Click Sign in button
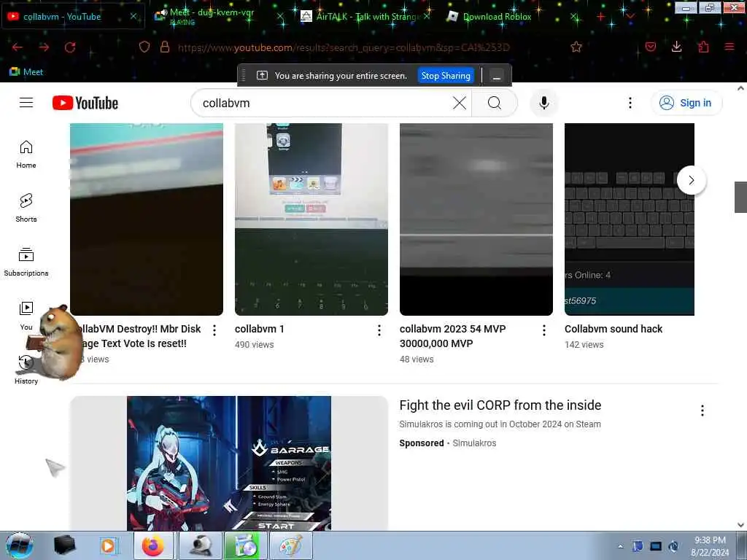 686,103
